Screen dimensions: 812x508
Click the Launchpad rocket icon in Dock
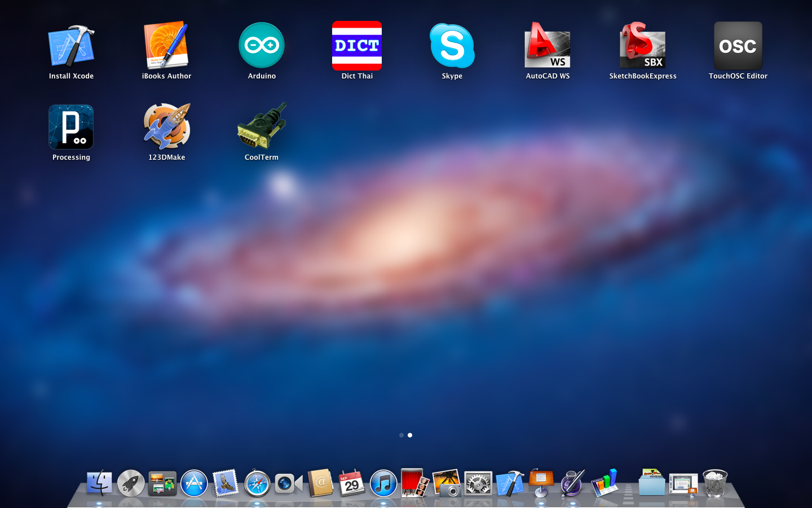pos(131,484)
